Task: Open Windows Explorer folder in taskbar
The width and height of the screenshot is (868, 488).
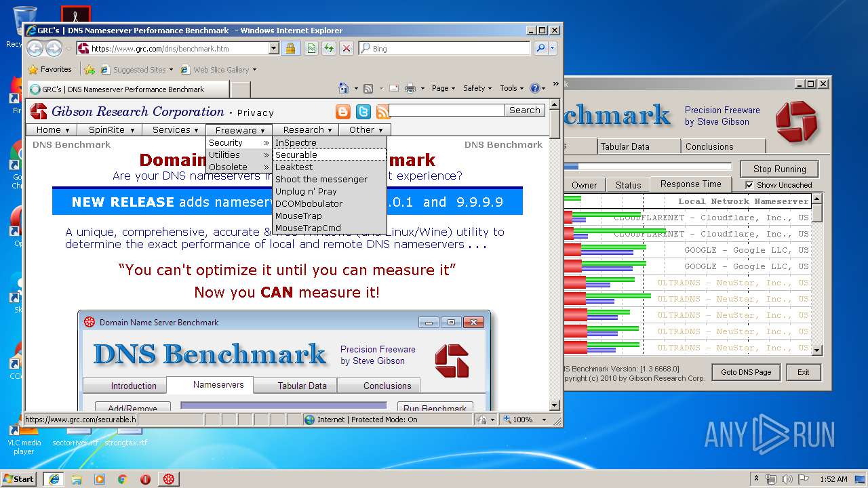Action: (77, 479)
